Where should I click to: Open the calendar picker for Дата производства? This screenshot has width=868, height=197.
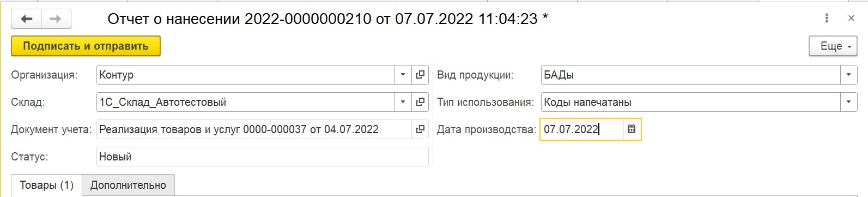tap(632, 129)
